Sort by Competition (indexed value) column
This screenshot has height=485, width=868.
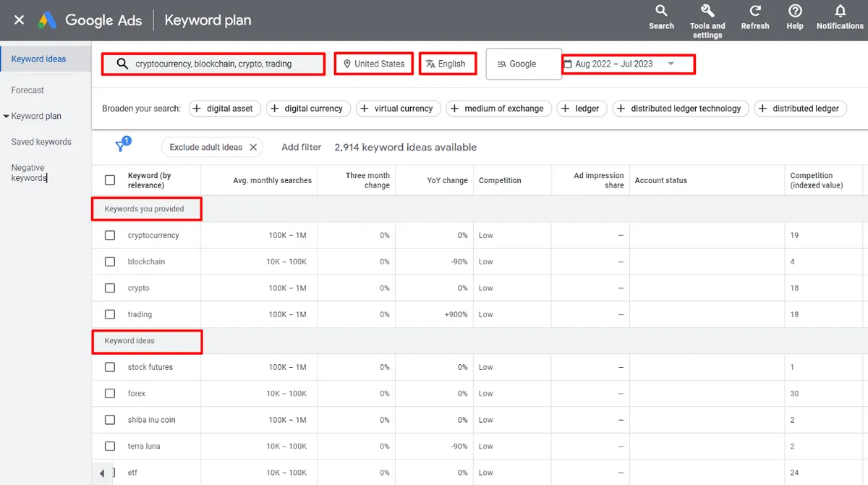[816, 180]
